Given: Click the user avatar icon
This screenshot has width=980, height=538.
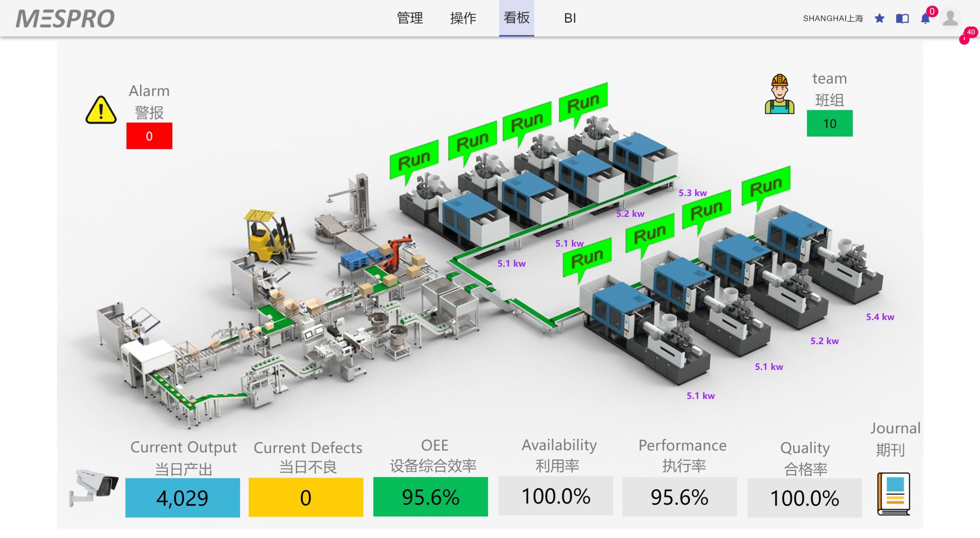Looking at the screenshot, I should pyautogui.click(x=950, y=18).
